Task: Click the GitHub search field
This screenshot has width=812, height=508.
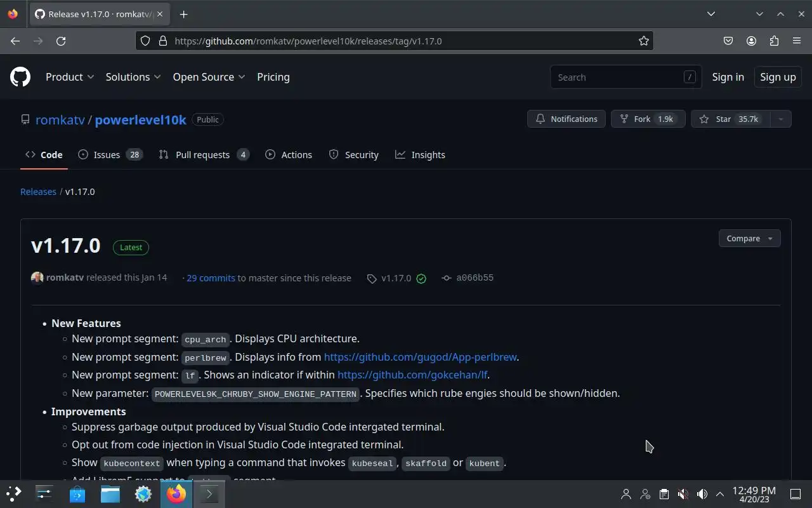Action: pos(626,77)
